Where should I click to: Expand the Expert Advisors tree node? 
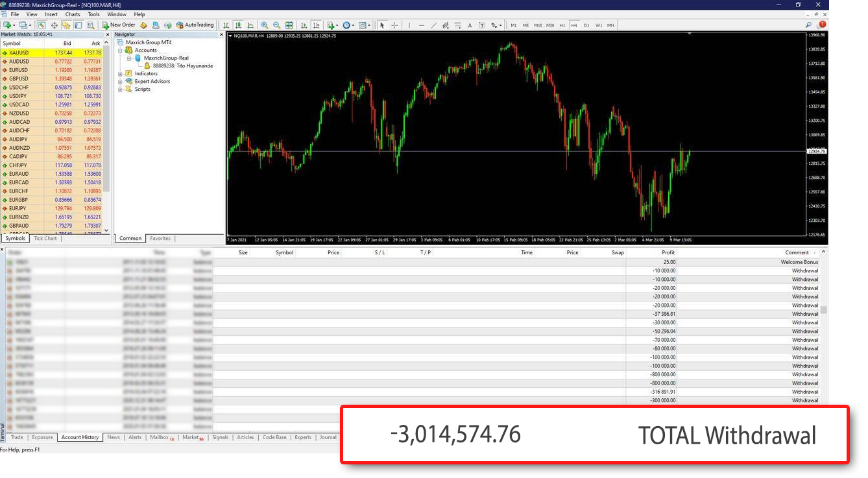pos(120,82)
